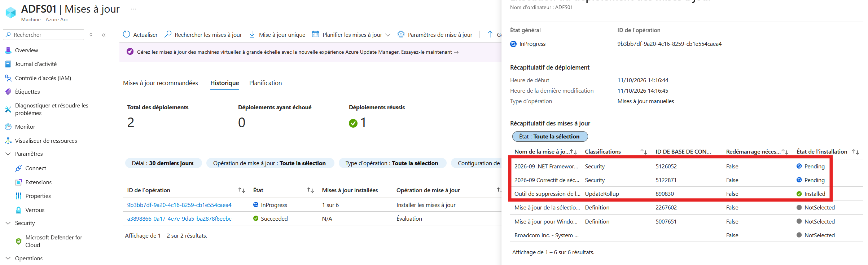Viewport: 868px width, 265px height.
Task: Open Visualiseur de ressources icon
Action: pos(8,141)
